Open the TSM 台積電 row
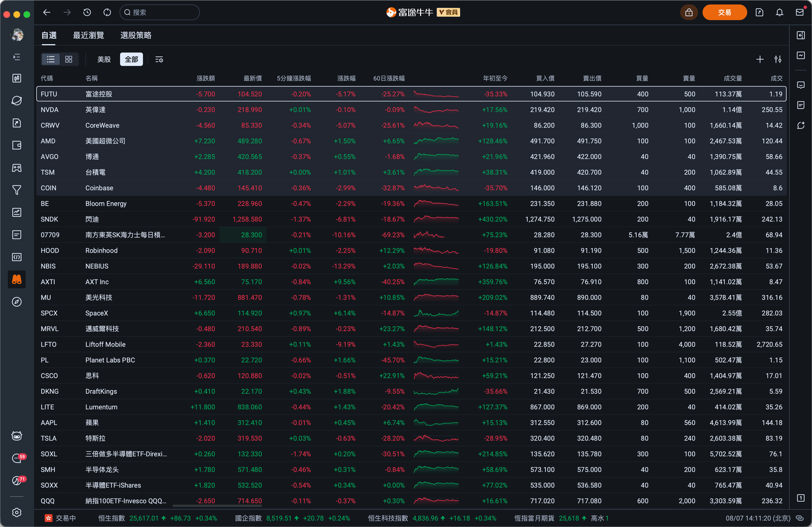This screenshot has height=527, width=812. point(411,172)
